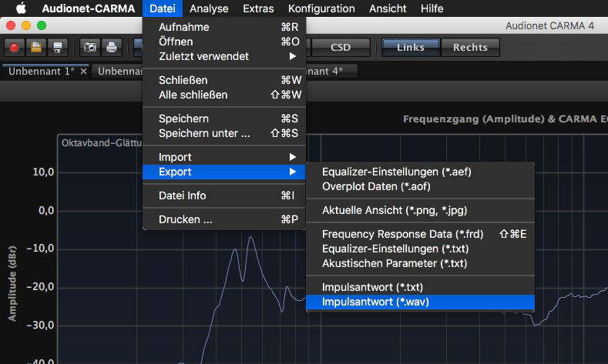
Task: Open the Ansicht menu
Action: (388, 8)
